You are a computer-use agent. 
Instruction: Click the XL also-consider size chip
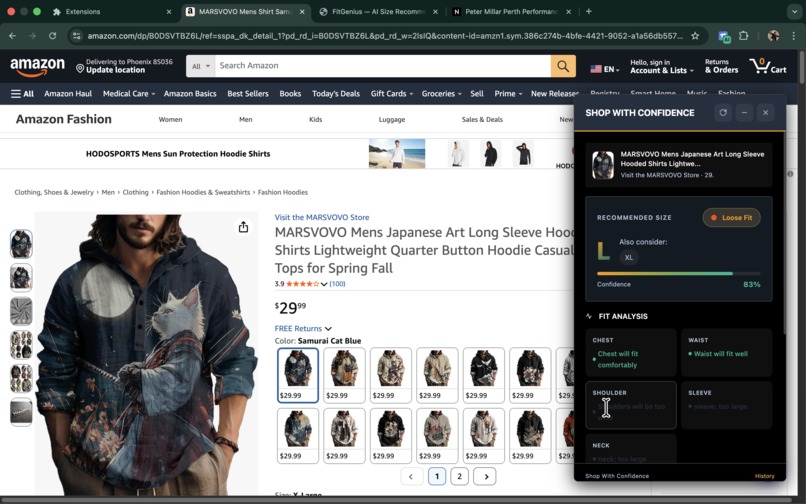pyautogui.click(x=629, y=258)
